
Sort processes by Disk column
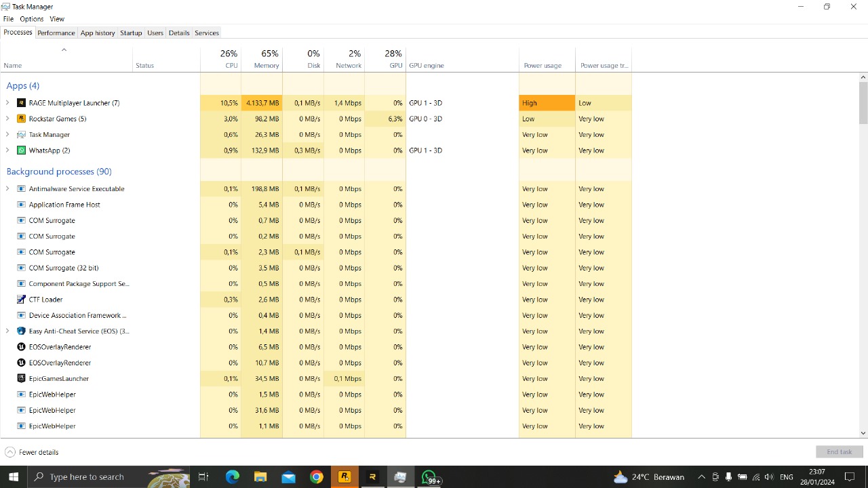(303, 59)
